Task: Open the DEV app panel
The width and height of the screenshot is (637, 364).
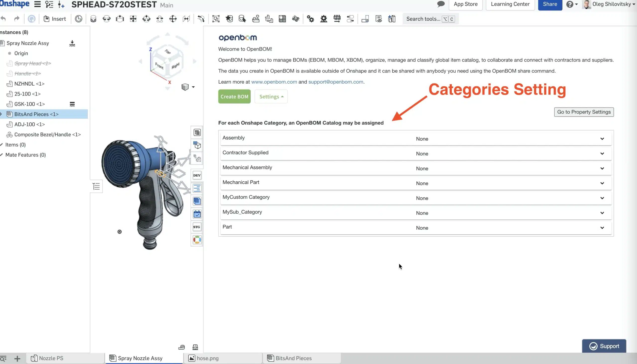Action: click(197, 175)
